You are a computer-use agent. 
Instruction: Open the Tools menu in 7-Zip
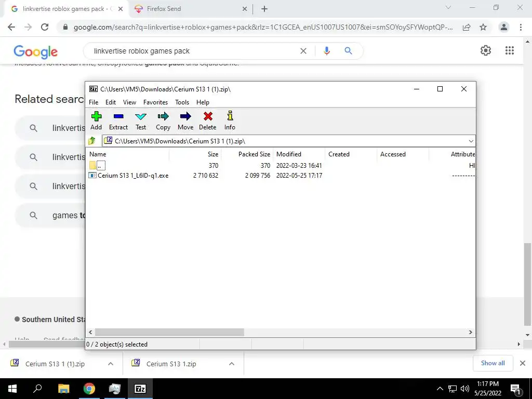point(182,102)
